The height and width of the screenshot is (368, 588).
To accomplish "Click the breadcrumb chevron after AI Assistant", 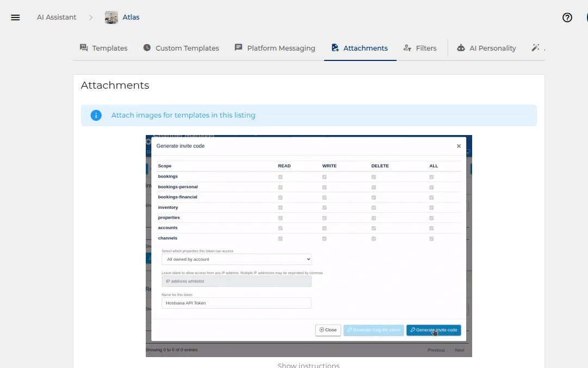I will coord(91,17).
